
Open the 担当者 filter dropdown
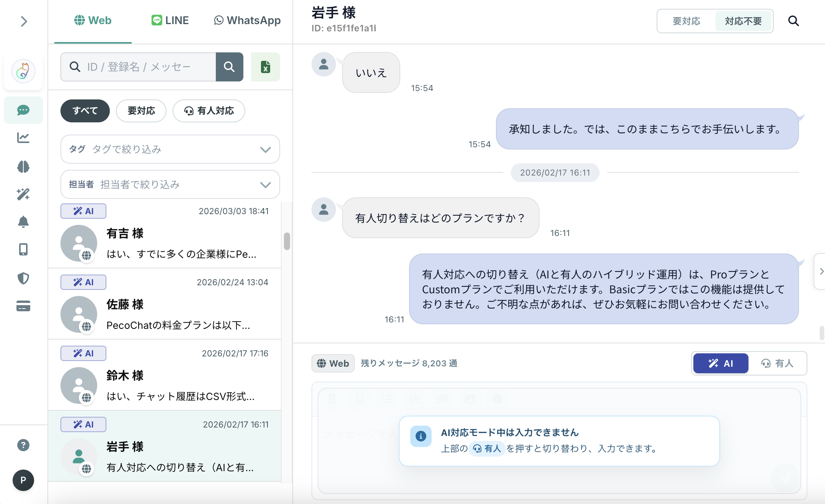tap(170, 185)
